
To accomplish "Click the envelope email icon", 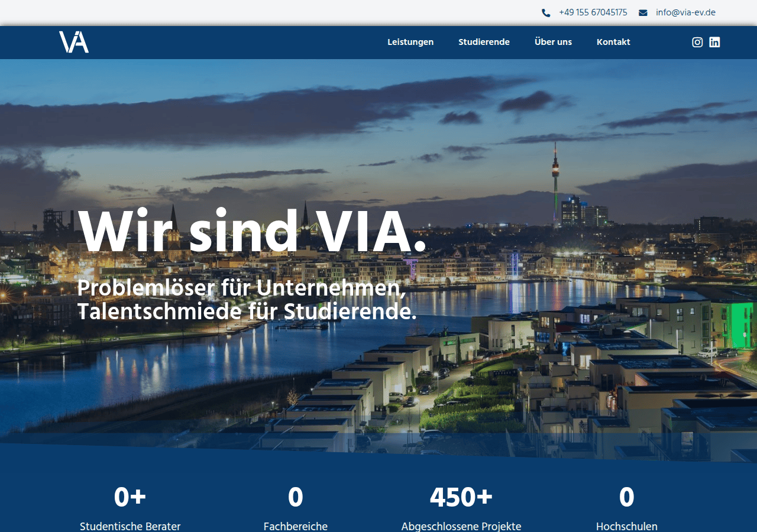I will (643, 12).
